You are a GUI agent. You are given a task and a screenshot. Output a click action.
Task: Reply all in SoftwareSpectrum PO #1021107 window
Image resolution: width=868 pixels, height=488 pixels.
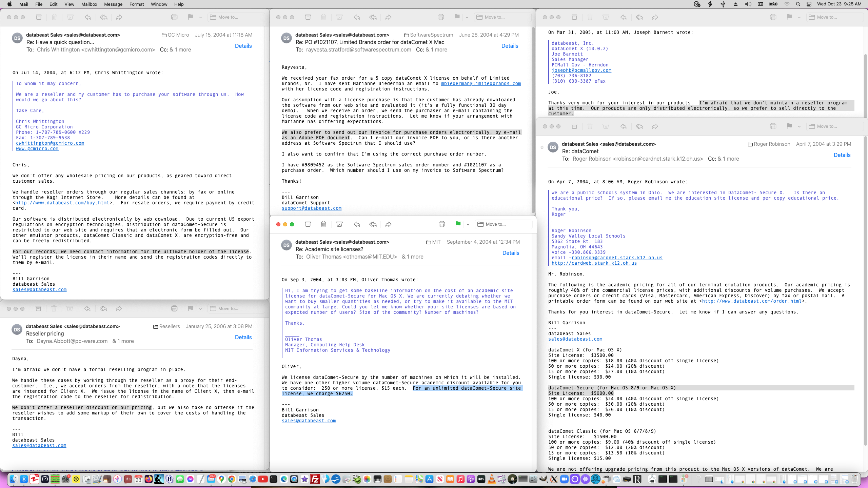pos(373,17)
